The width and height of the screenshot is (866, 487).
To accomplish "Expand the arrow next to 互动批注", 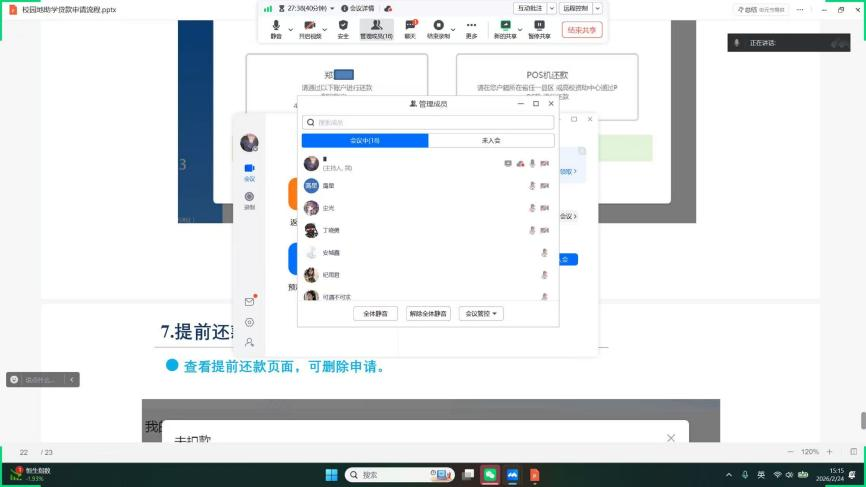I will [x=552, y=8].
